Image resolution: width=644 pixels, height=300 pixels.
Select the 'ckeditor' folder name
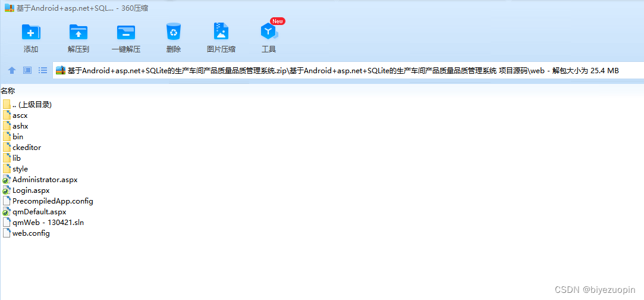pyautogui.click(x=27, y=148)
